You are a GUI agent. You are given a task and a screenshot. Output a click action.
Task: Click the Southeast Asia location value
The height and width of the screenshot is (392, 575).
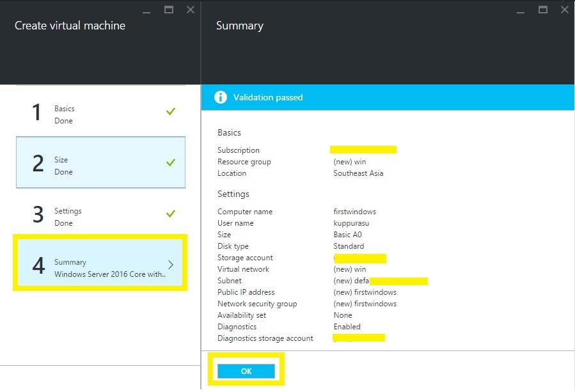pos(358,173)
